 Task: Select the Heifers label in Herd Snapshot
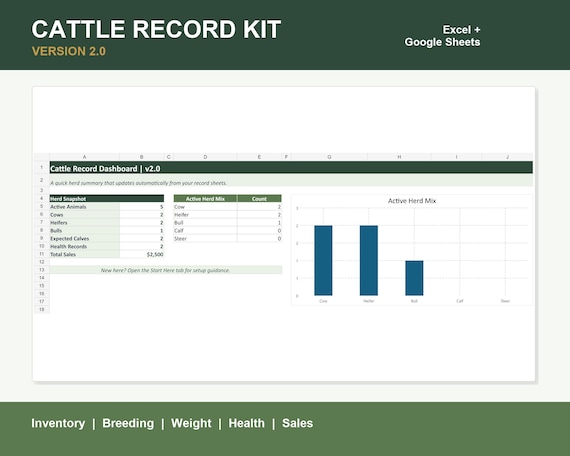pyautogui.click(x=84, y=223)
